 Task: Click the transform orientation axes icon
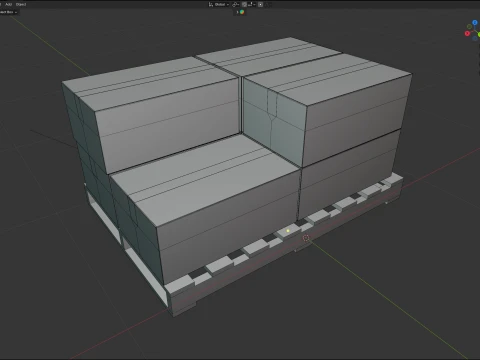point(211,4)
